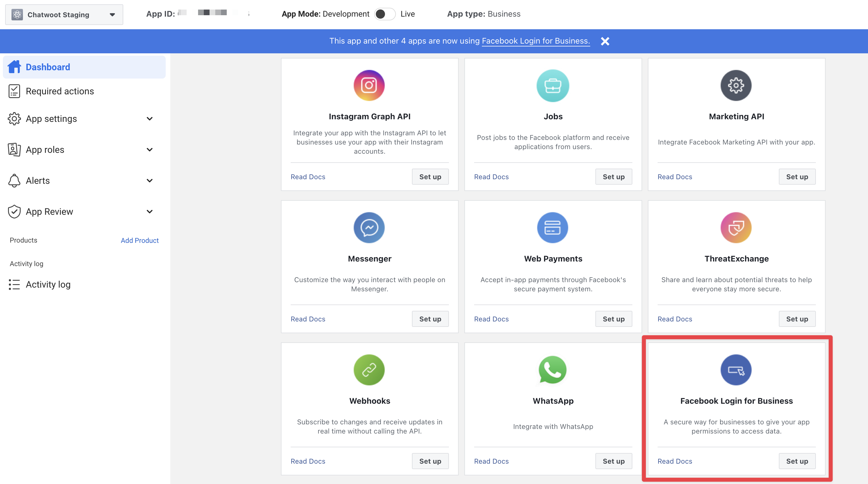Dismiss the Facebook Login for Business banner
This screenshot has width=868, height=484.
[x=605, y=41]
